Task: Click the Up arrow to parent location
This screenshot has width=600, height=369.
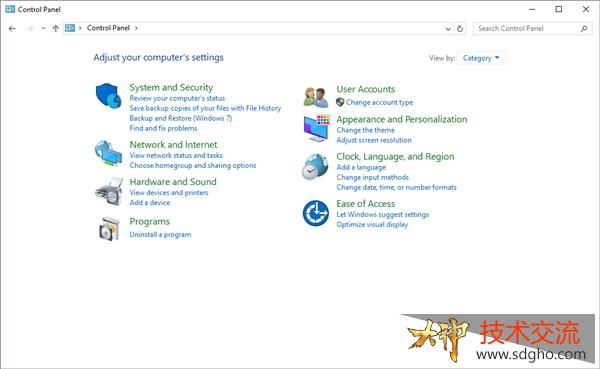Action: coord(55,28)
